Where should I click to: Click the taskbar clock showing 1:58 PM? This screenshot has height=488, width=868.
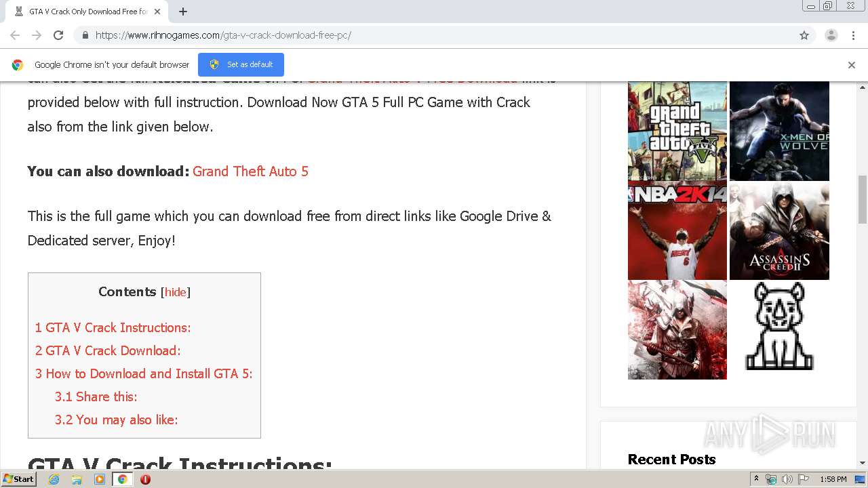pos(833,479)
